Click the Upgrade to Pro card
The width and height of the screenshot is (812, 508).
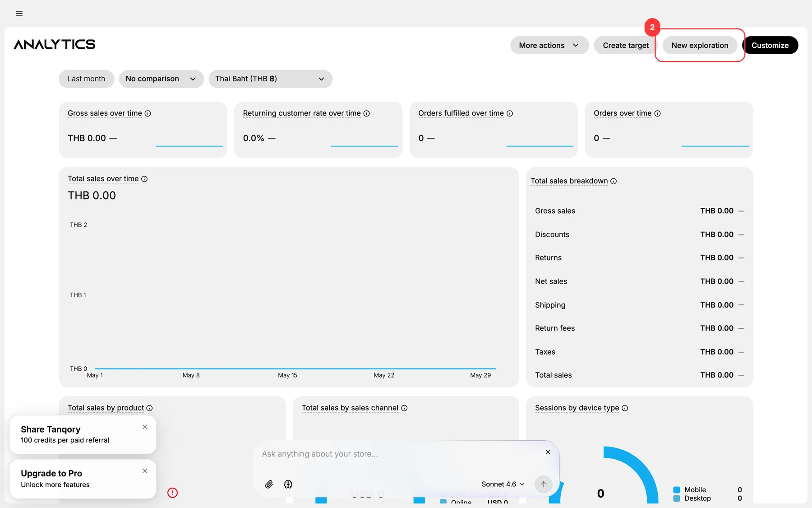click(83, 479)
